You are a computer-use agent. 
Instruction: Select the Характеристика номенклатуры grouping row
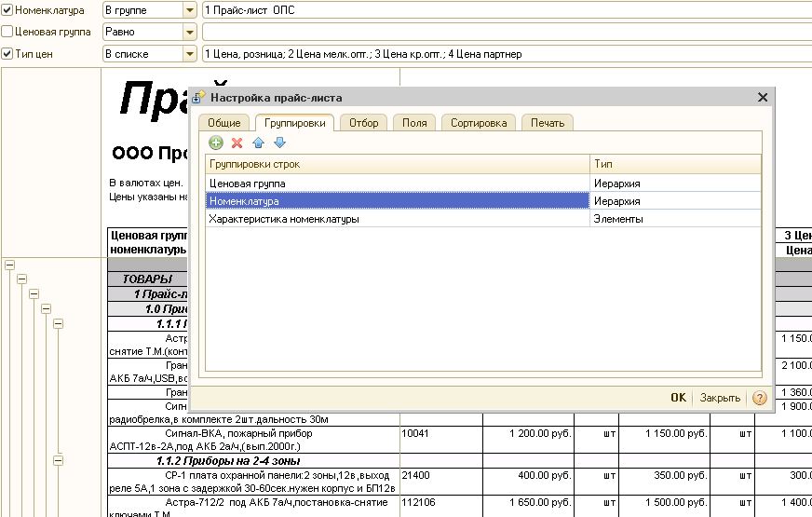pos(283,219)
